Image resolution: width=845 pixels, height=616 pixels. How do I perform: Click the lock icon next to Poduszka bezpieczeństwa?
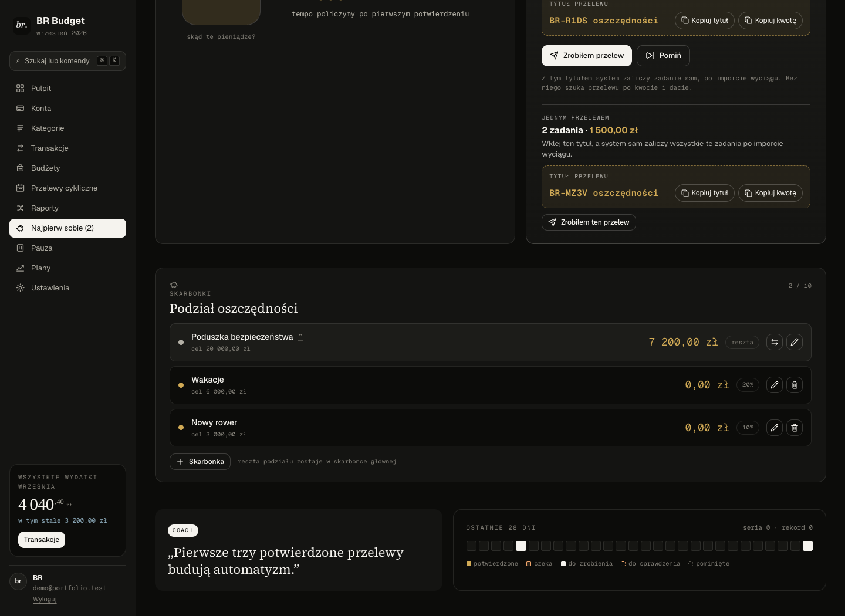300,337
